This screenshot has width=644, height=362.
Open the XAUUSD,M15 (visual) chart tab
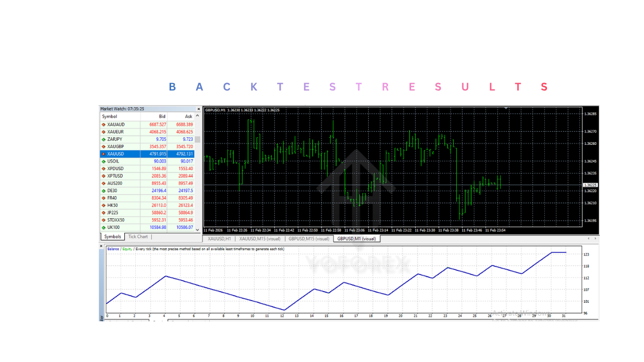pyautogui.click(x=260, y=239)
